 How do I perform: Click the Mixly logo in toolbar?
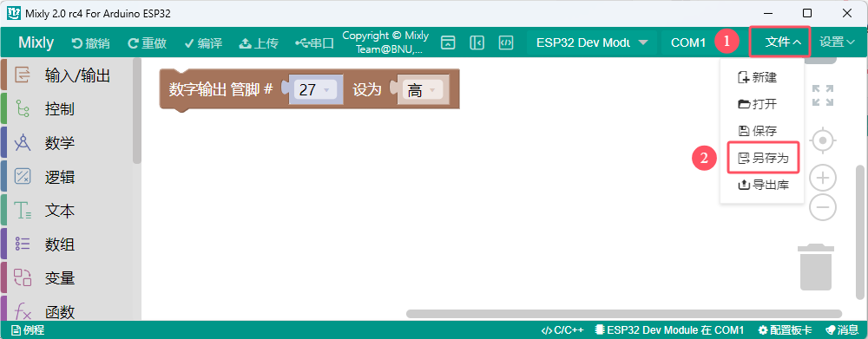point(36,42)
